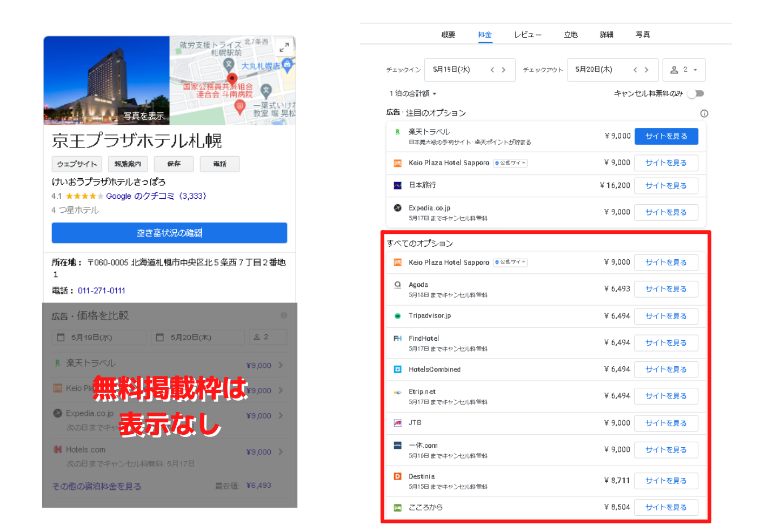Image resolution: width=760 pixels, height=532 pixels.
Task: Click the 日本旅行 logo icon
Action: (x=397, y=185)
